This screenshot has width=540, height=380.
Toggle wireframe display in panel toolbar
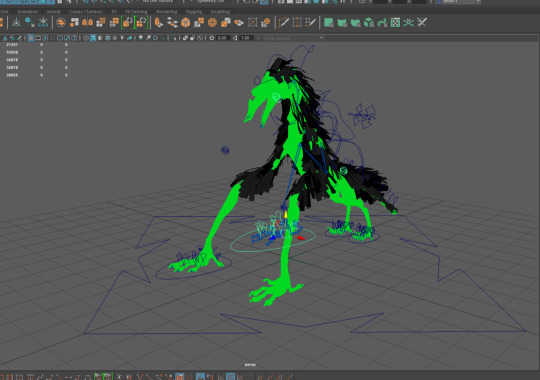(86, 38)
